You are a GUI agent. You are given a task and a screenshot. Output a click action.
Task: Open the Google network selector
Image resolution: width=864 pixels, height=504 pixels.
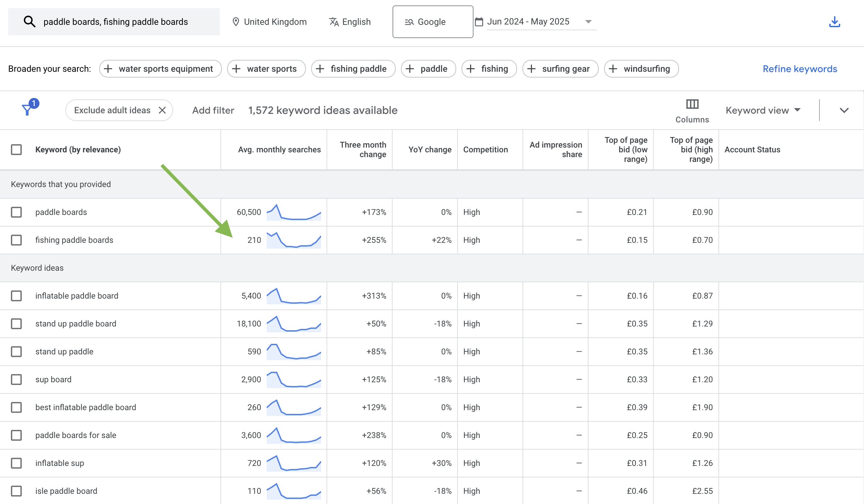[433, 22]
